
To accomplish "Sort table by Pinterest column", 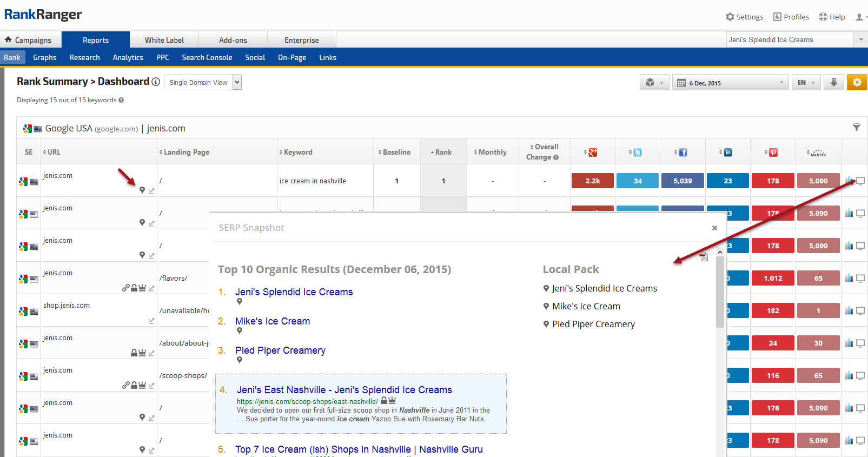I will click(773, 153).
